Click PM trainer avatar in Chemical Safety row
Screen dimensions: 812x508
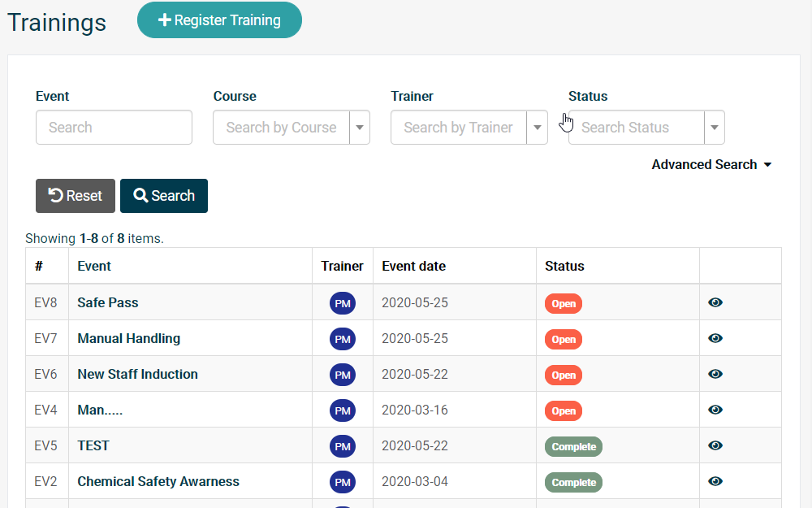point(343,482)
